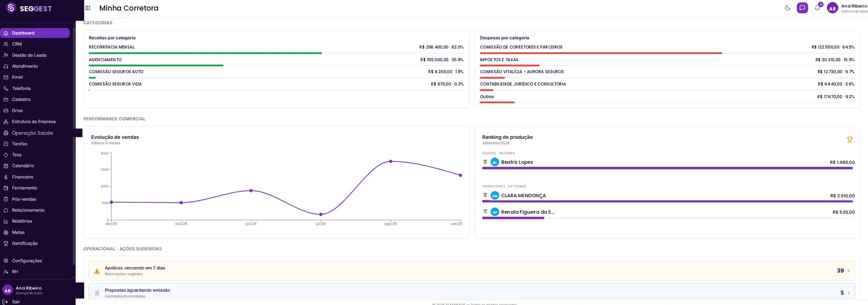
Task: Click the Estrutura da Empresa icon
Action: coord(6,122)
